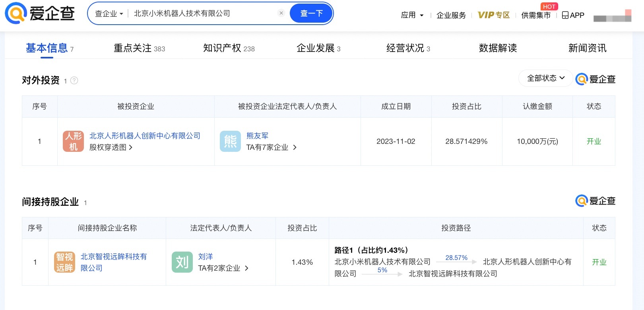
Task: Click the 28.571429% investment ratio cell
Action: [466, 141]
